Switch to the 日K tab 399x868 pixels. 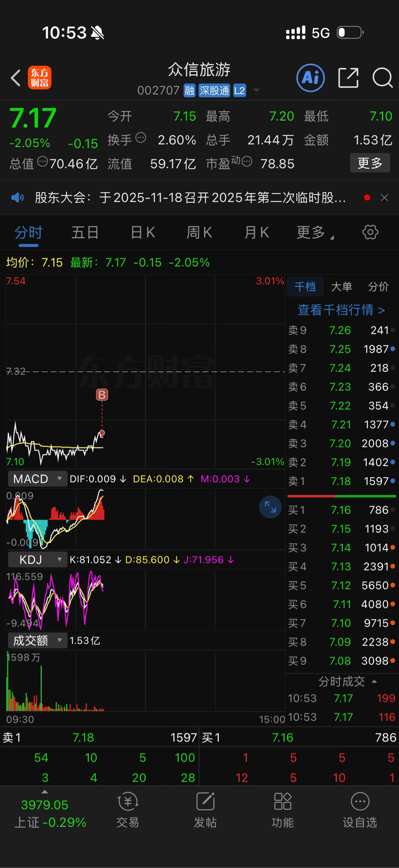pos(142,232)
